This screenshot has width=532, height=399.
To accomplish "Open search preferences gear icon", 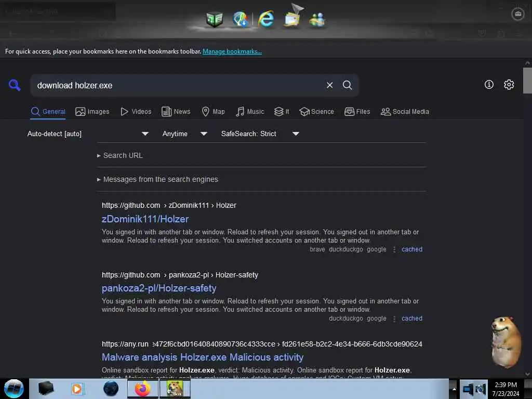I will 509,85.
